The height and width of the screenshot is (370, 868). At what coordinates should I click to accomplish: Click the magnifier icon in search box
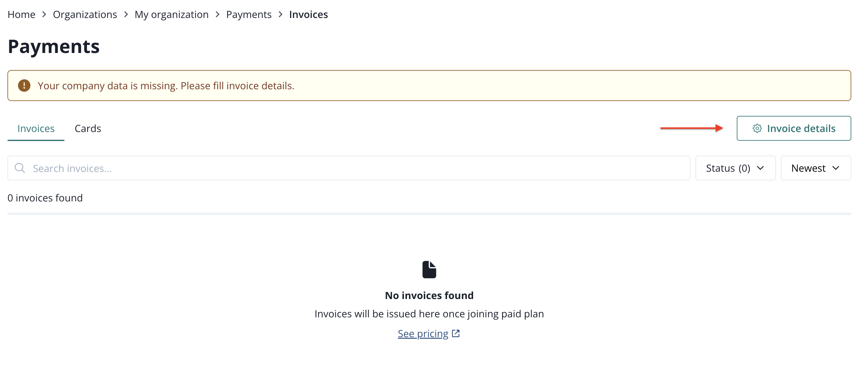20,168
